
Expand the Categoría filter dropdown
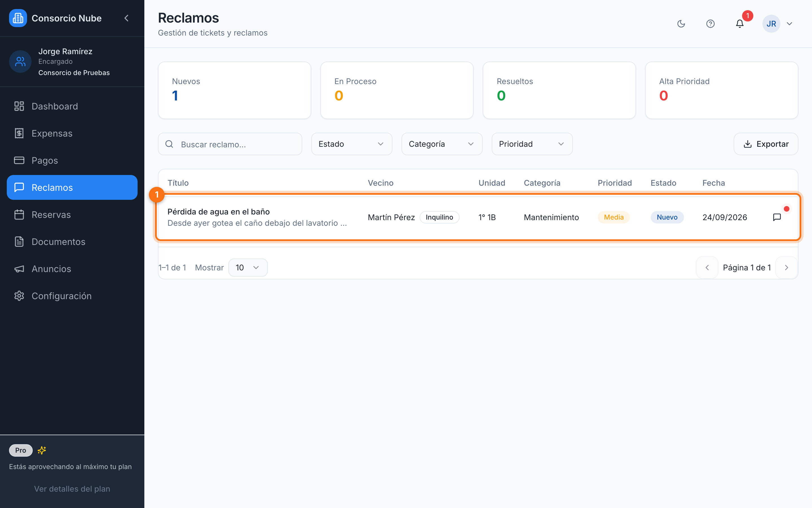442,144
